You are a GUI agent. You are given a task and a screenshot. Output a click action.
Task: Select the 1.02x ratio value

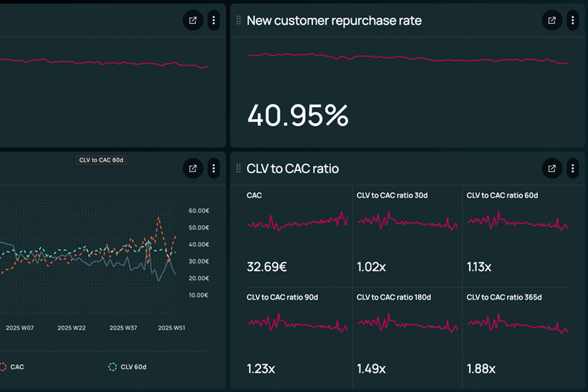click(x=371, y=267)
